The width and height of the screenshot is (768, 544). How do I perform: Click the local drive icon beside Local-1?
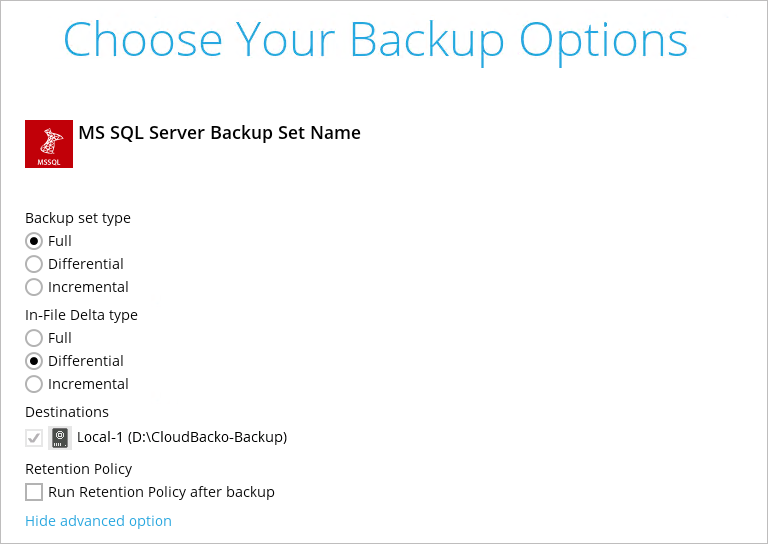(x=60, y=437)
